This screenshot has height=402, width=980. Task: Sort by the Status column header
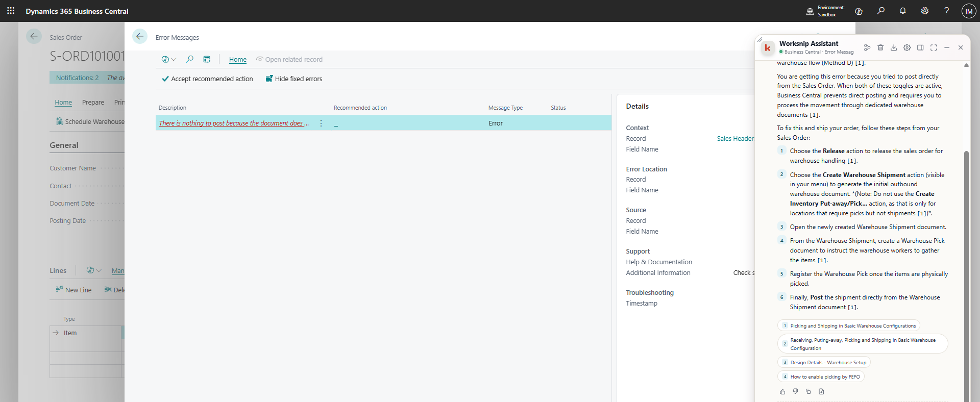coord(558,108)
